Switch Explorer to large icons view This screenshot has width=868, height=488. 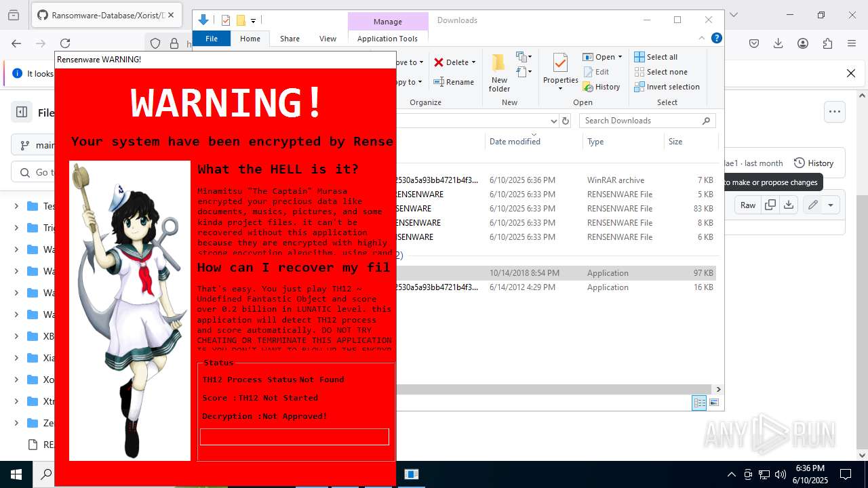coord(713,403)
